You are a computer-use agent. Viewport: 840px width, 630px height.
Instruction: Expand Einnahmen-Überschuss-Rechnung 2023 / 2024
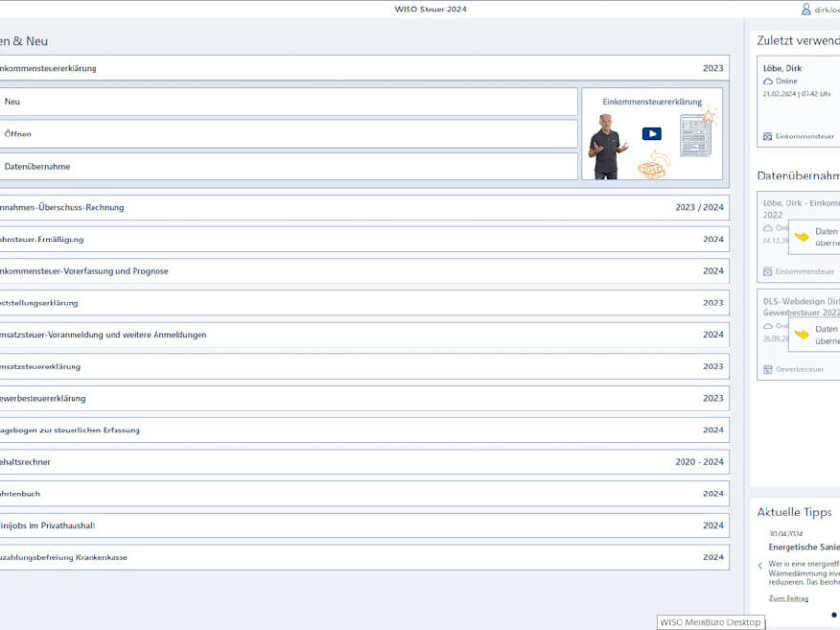click(365, 207)
